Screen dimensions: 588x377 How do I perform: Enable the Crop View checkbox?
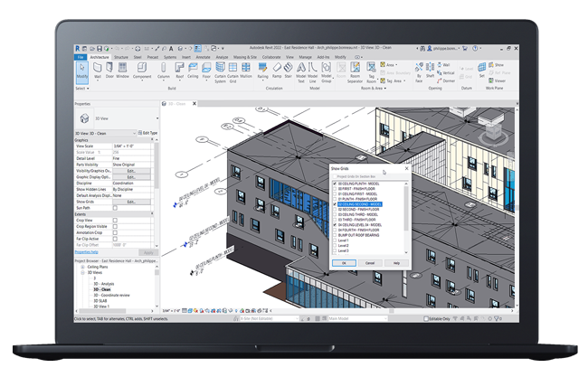pos(115,221)
